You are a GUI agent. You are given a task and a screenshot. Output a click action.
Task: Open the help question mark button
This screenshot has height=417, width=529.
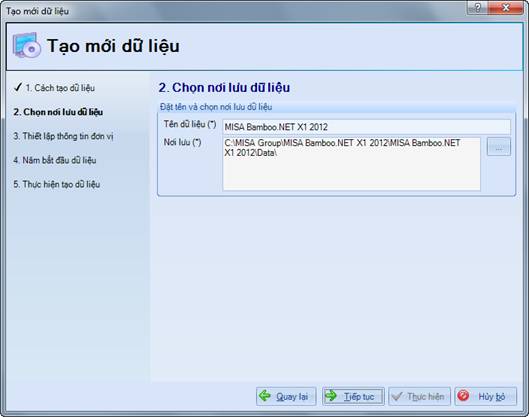click(477, 8)
